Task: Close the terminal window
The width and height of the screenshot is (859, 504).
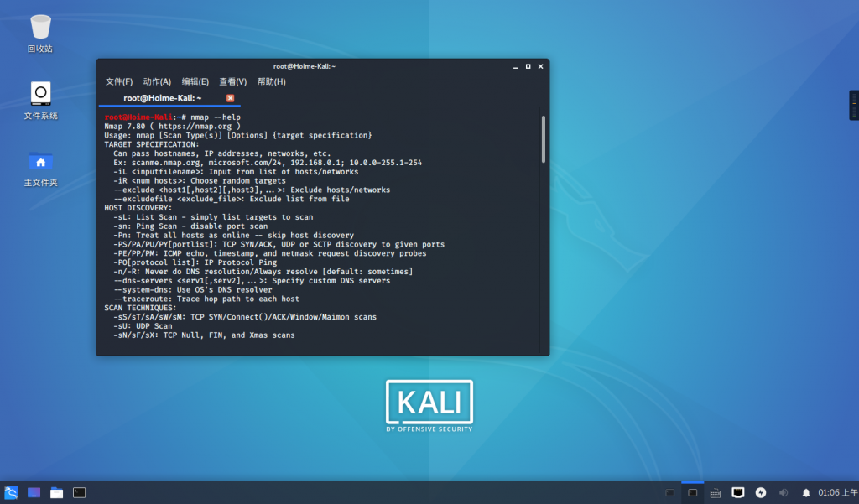Action: coord(541,66)
